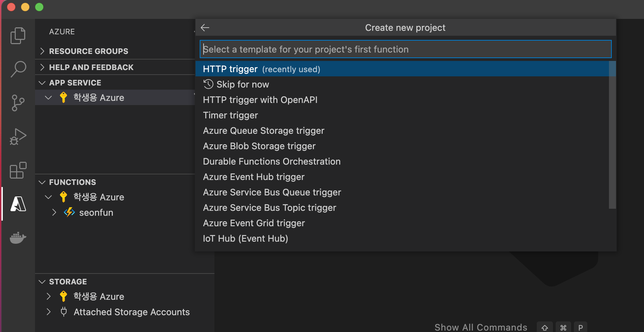The width and height of the screenshot is (644, 332).
Task: Click the template search input field
Action: point(405,49)
